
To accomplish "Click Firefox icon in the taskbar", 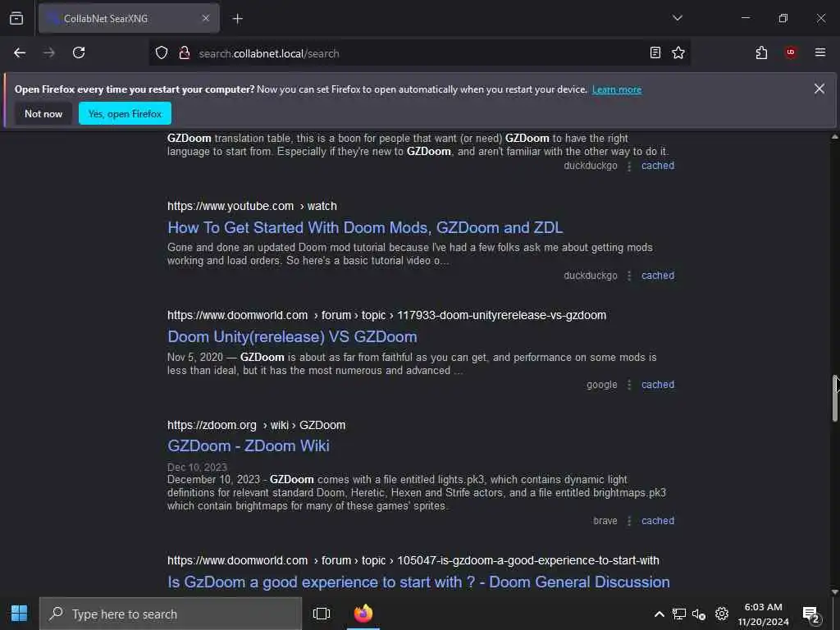I will pos(363,614).
